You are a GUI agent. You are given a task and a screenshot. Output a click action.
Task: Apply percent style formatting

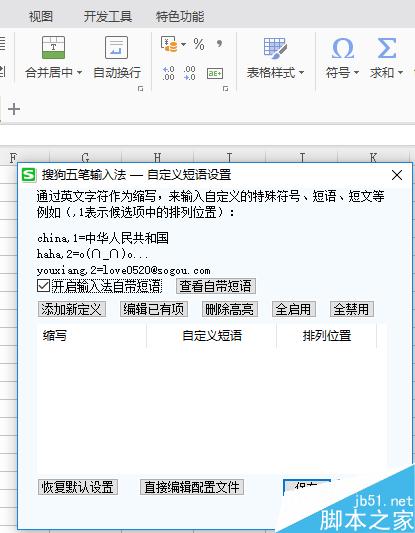coord(199,44)
